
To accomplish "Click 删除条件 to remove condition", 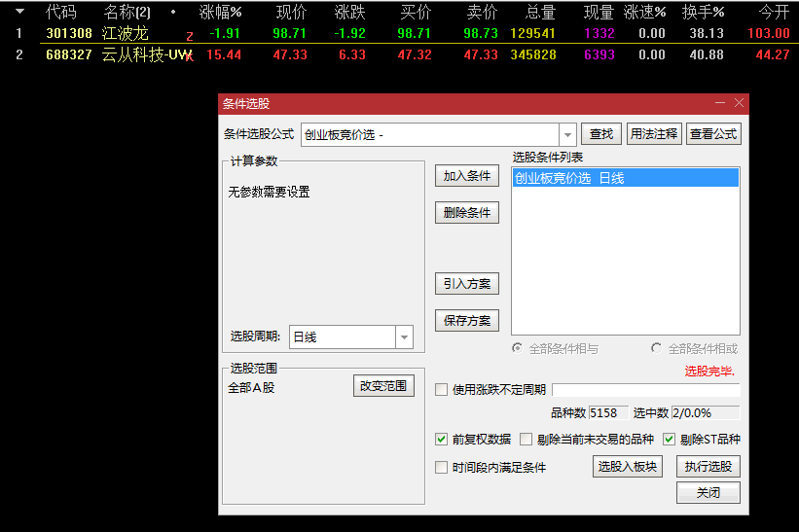I will pyautogui.click(x=467, y=213).
